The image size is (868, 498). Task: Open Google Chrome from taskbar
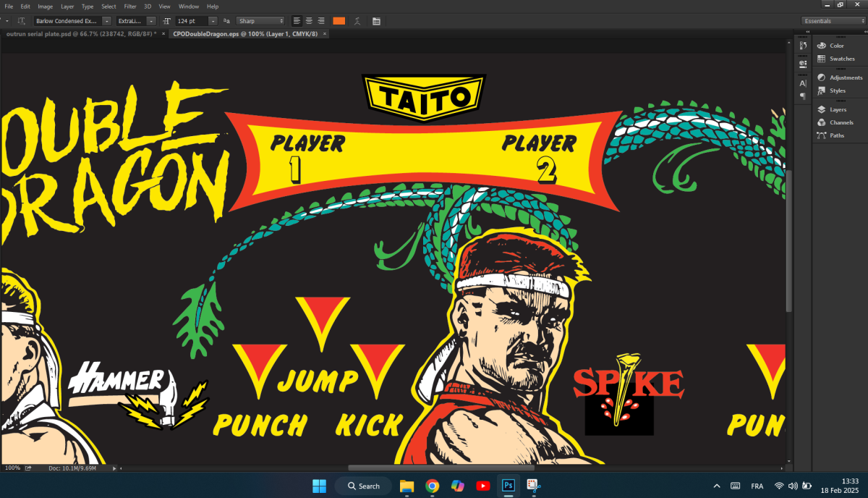(432, 486)
